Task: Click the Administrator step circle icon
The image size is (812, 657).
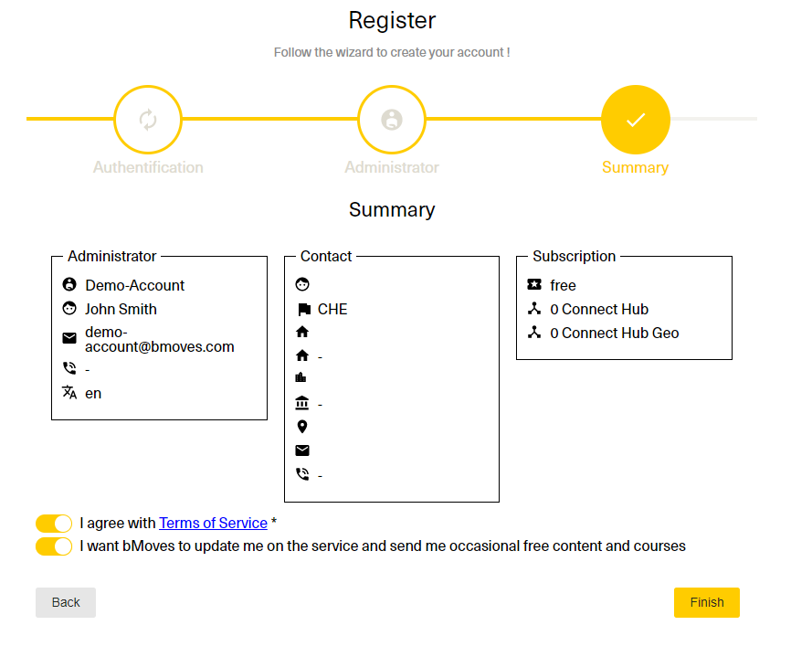Action: [392, 120]
